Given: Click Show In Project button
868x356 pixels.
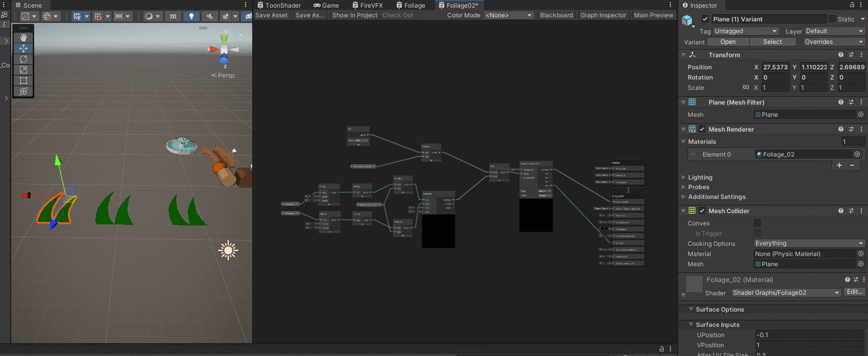Looking at the screenshot, I should [x=355, y=15].
